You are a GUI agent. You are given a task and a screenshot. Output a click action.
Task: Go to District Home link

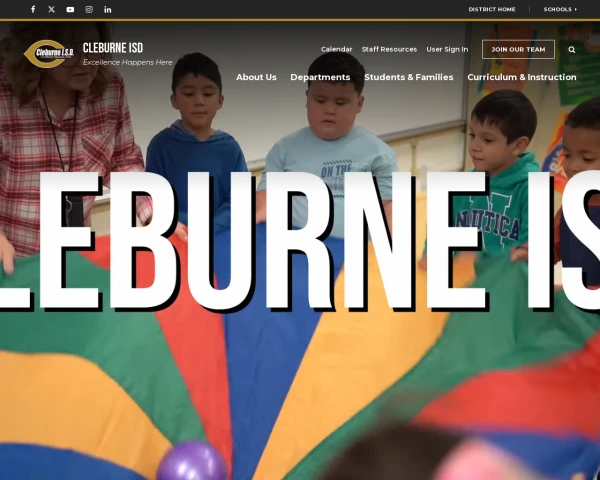tap(492, 9)
